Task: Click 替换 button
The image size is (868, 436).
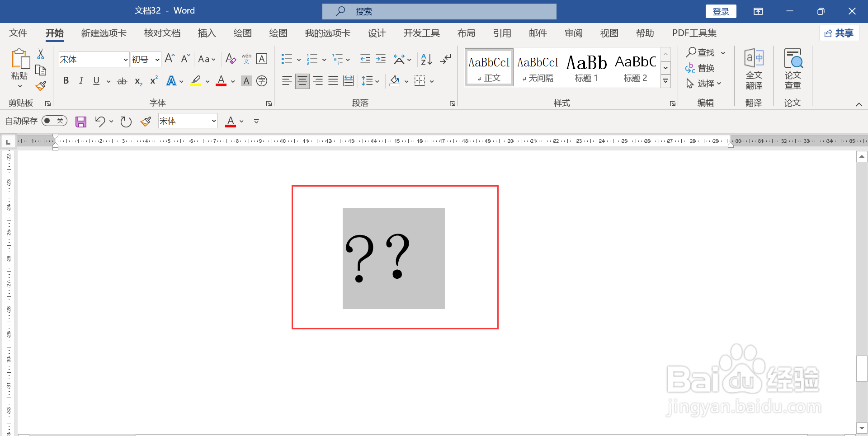Action: coord(700,68)
